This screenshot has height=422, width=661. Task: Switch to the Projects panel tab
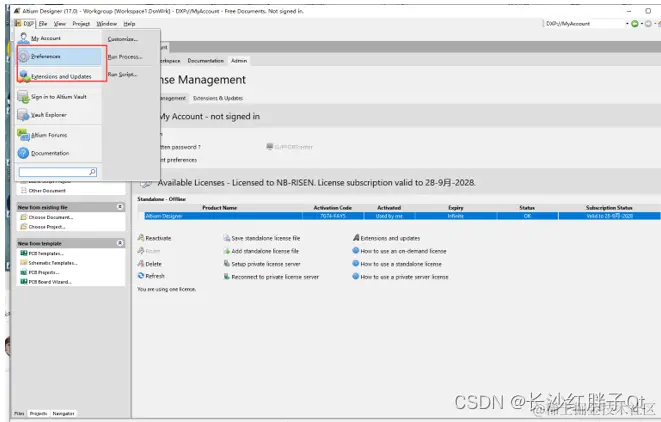click(x=38, y=414)
